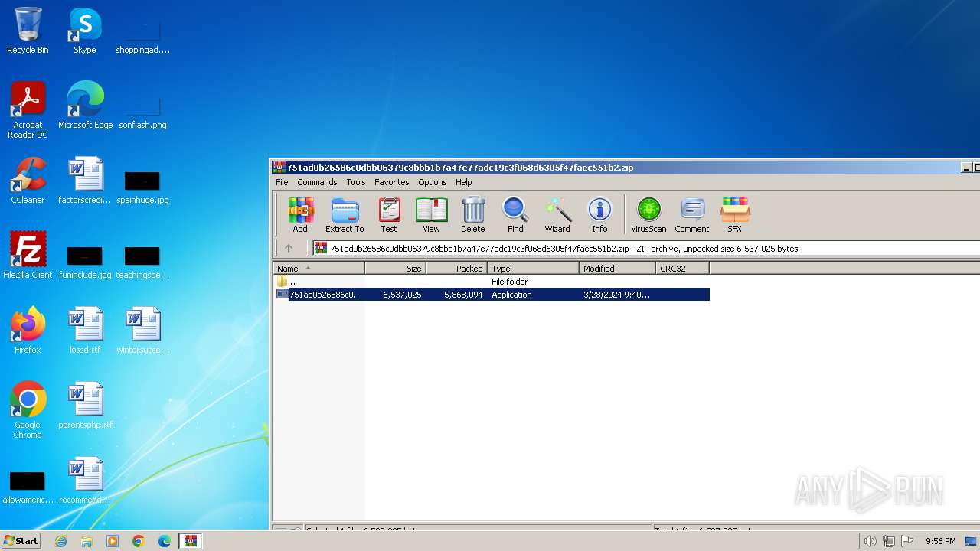Screen dimensions: 980x551
Task: Select the FileZilla Client desktop shortcut
Action: point(28,256)
